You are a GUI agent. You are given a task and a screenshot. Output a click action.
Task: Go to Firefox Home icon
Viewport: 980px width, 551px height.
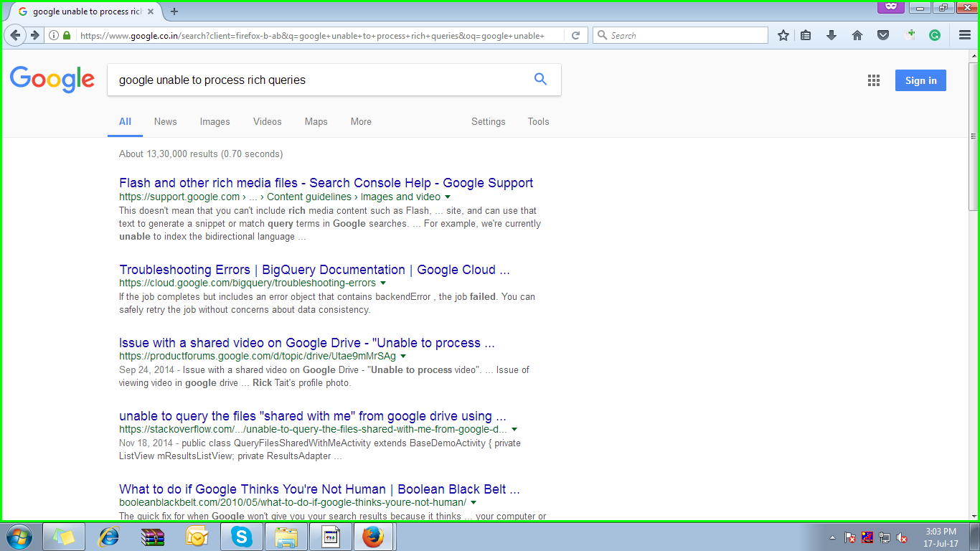click(857, 35)
